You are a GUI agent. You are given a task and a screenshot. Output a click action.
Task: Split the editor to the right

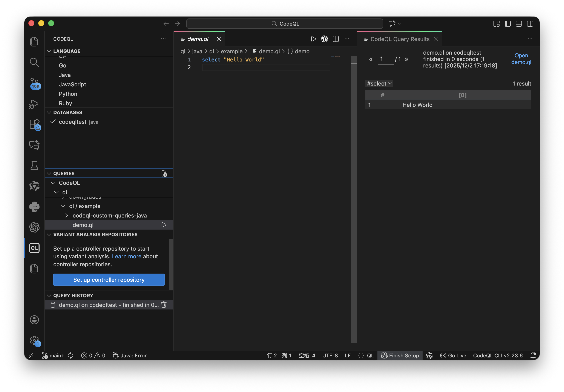(336, 39)
